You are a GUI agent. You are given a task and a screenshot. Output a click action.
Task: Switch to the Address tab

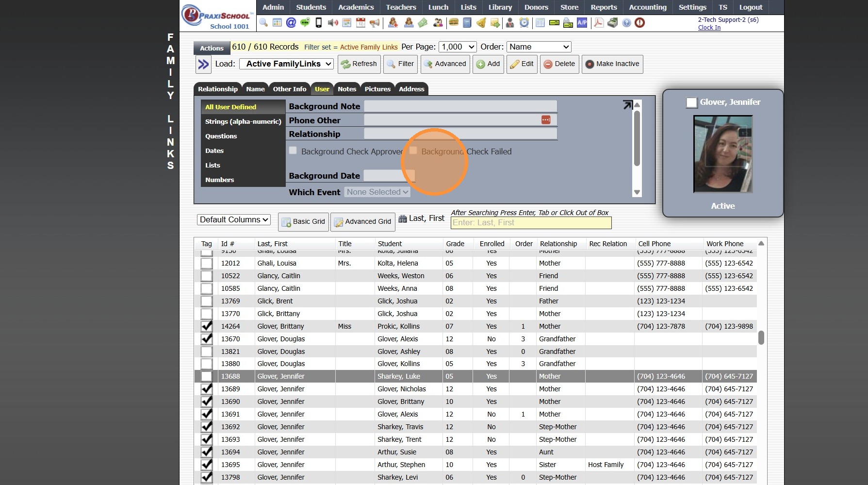coord(411,89)
